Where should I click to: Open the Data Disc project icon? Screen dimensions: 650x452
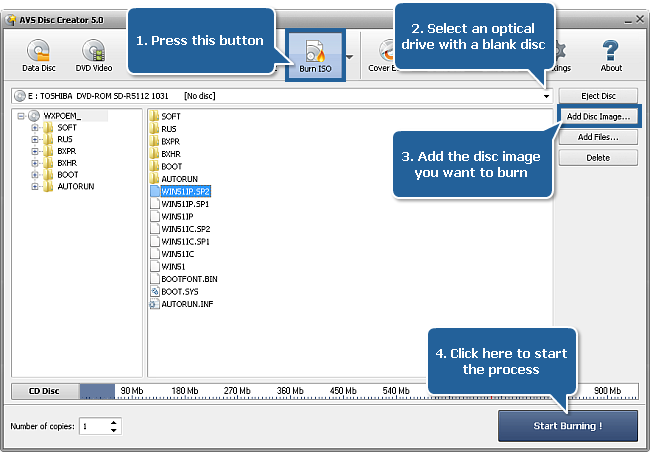point(38,51)
